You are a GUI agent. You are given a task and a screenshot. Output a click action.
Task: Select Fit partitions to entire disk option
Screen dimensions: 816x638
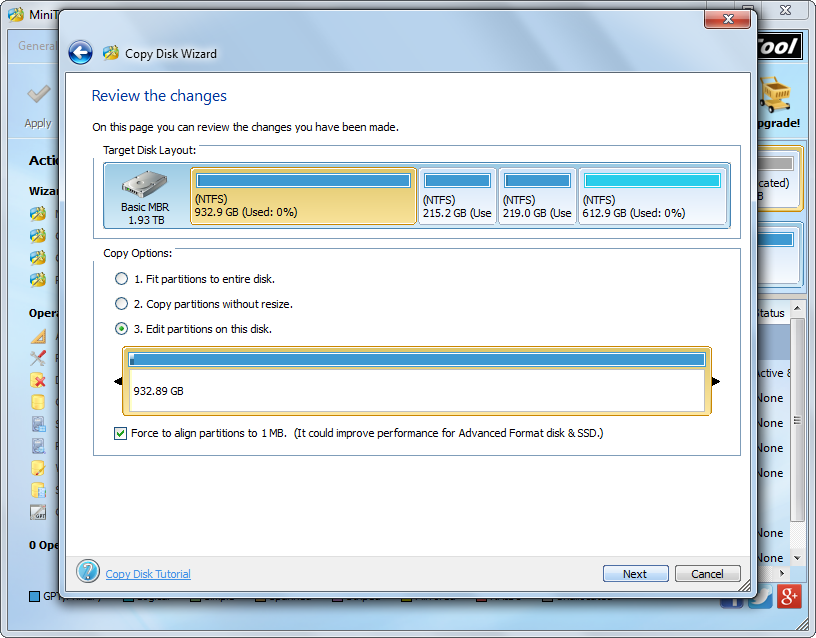(195, 279)
